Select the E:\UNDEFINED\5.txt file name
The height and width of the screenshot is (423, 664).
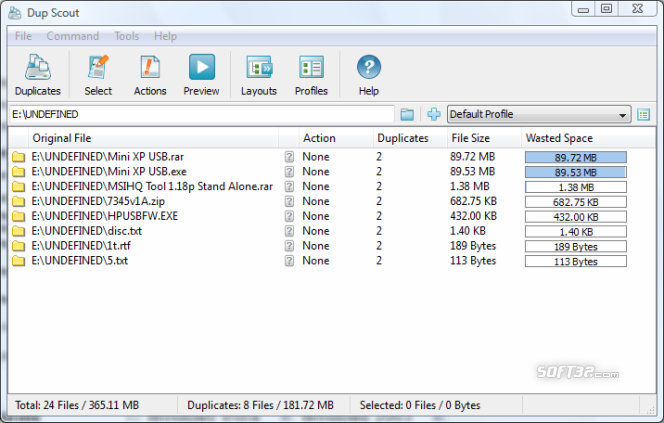(80, 261)
